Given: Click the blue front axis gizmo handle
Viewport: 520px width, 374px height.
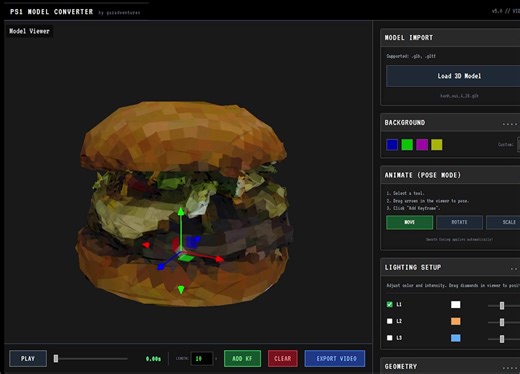Looking at the screenshot, I should 161,267.
